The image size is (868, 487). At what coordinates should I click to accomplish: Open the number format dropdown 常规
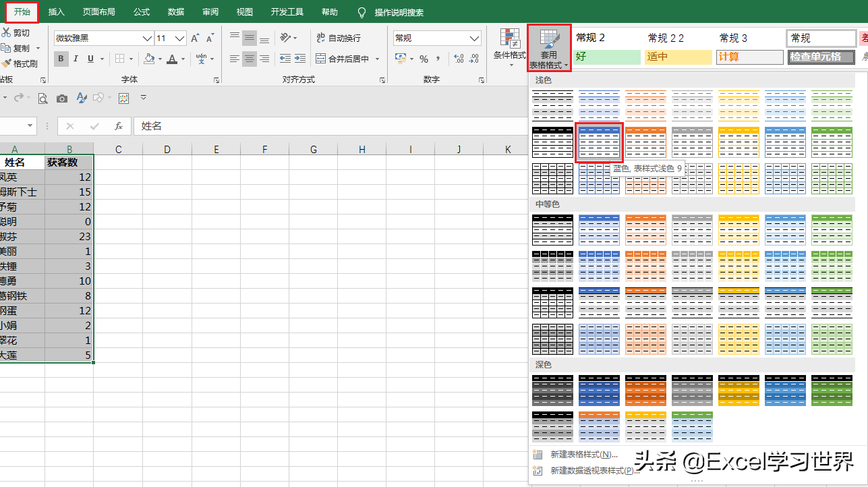[474, 38]
